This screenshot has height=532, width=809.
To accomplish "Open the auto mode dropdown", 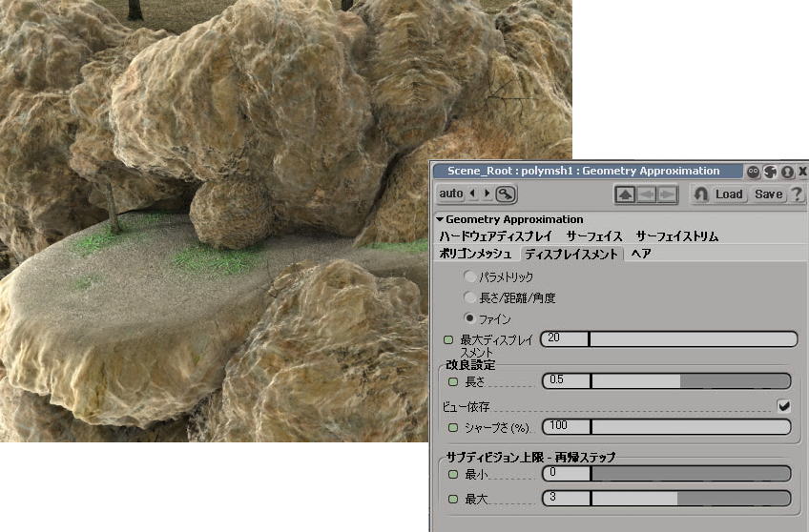I will point(450,194).
